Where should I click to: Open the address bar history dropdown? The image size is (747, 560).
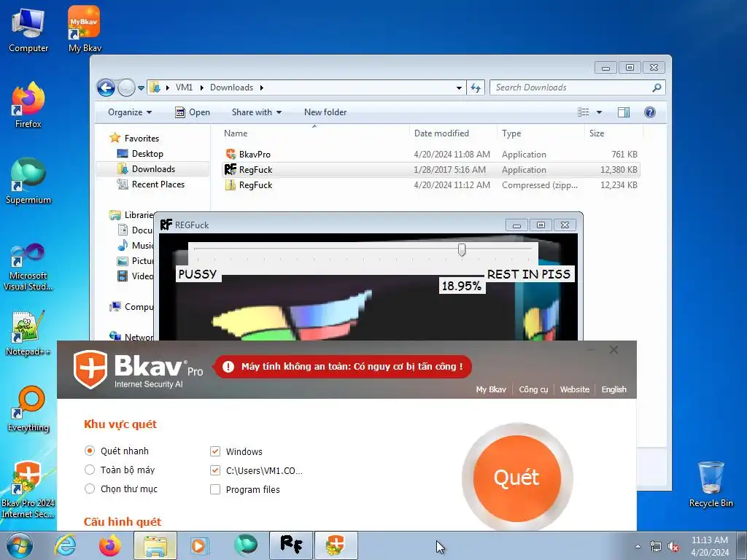point(459,87)
